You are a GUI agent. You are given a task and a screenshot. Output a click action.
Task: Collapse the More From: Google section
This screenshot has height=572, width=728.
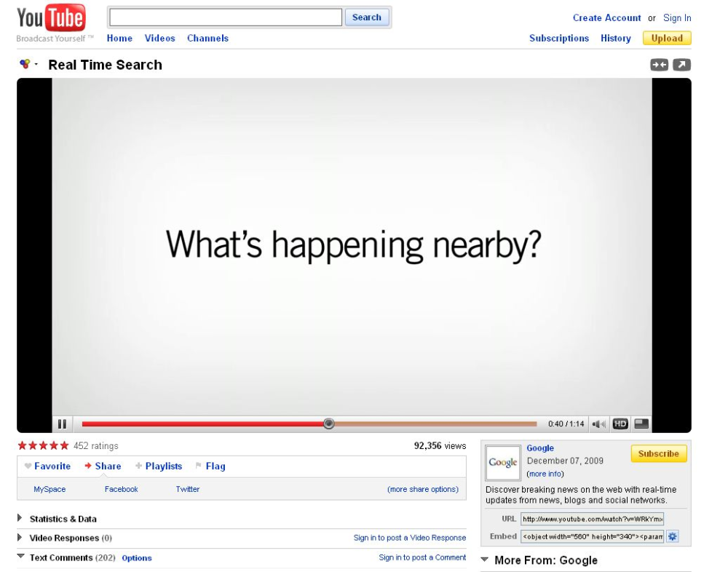485,560
